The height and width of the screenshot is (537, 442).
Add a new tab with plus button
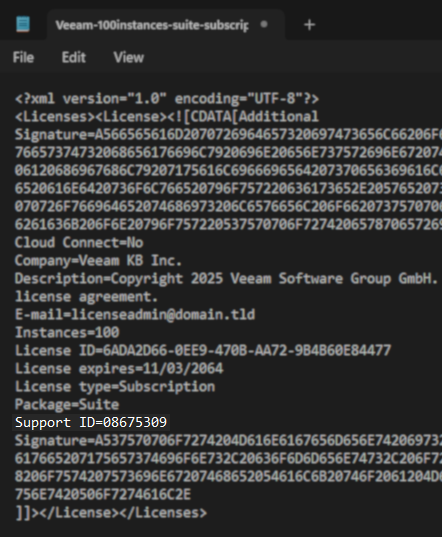click(x=309, y=25)
